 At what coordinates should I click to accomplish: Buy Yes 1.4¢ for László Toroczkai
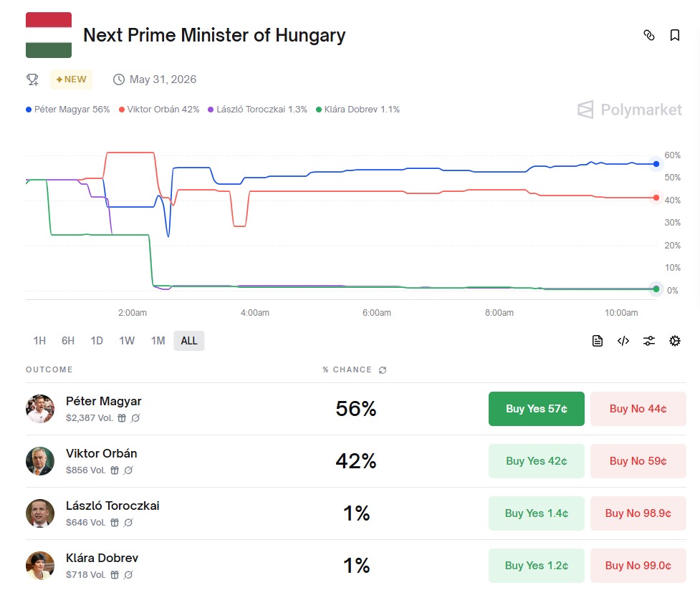(x=536, y=513)
